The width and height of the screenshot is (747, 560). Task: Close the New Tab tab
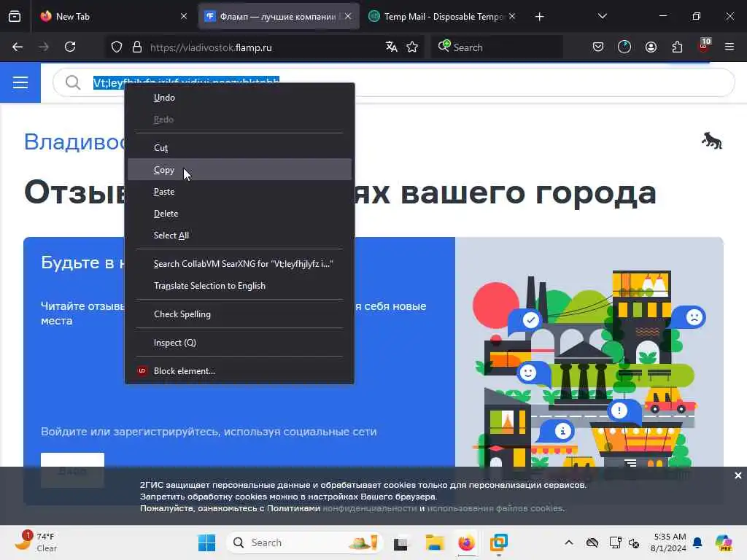pyautogui.click(x=184, y=16)
